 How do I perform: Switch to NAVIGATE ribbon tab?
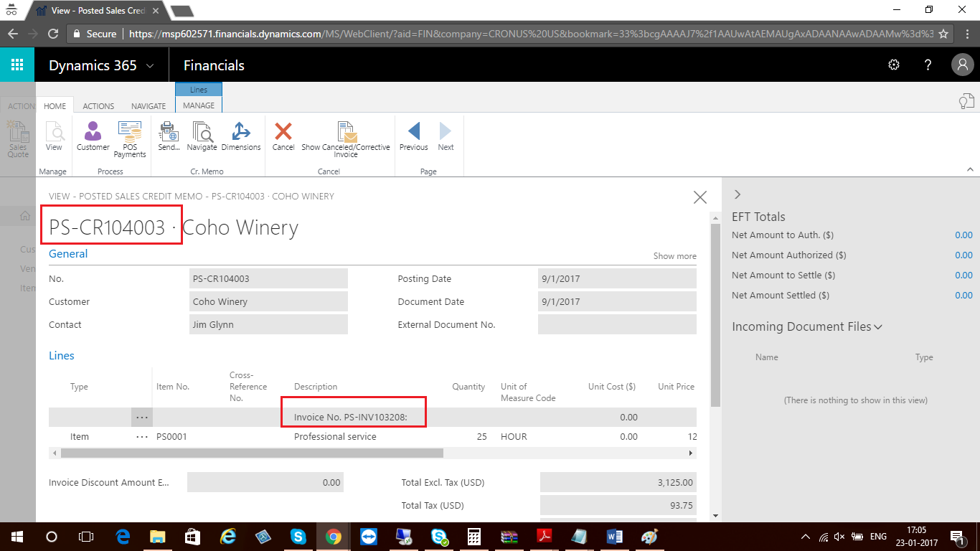click(x=149, y=105)
